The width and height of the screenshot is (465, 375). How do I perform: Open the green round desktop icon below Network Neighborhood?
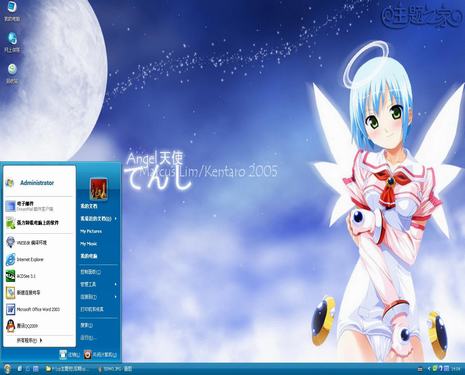click(12, 69)
